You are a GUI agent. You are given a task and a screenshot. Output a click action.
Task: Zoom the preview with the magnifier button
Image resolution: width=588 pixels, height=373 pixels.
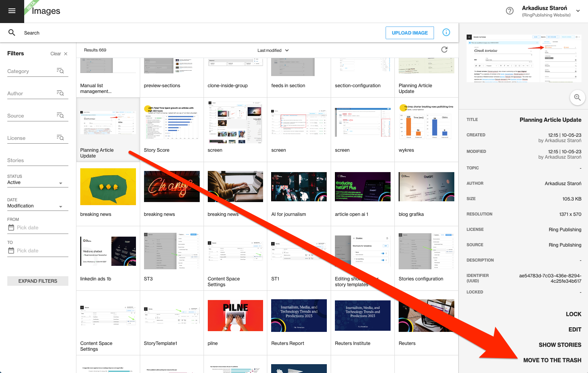click(x=577, y=98)
